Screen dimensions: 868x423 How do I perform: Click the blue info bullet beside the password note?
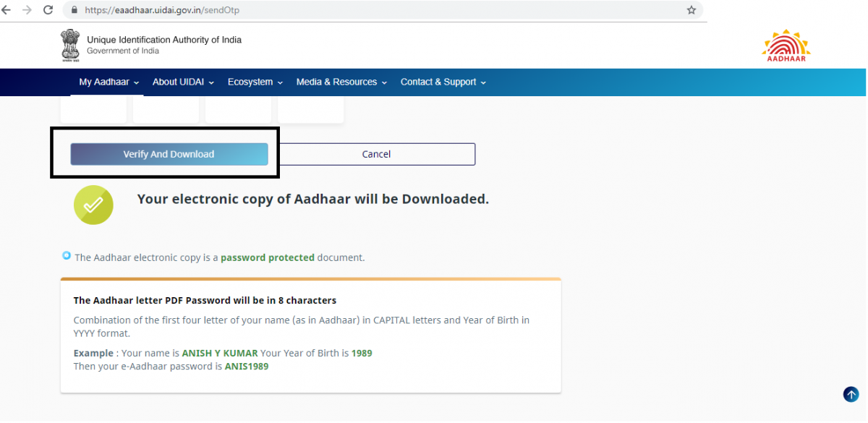click(66, 256)
